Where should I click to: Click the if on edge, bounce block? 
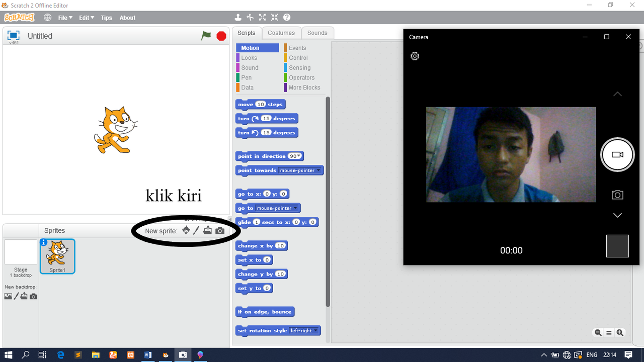tap(265, 312)
